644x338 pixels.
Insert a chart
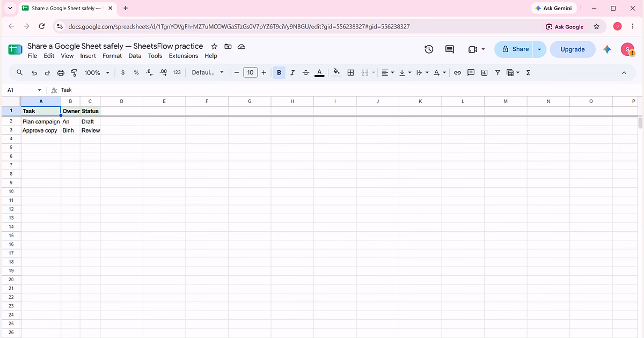pos(484,72)
